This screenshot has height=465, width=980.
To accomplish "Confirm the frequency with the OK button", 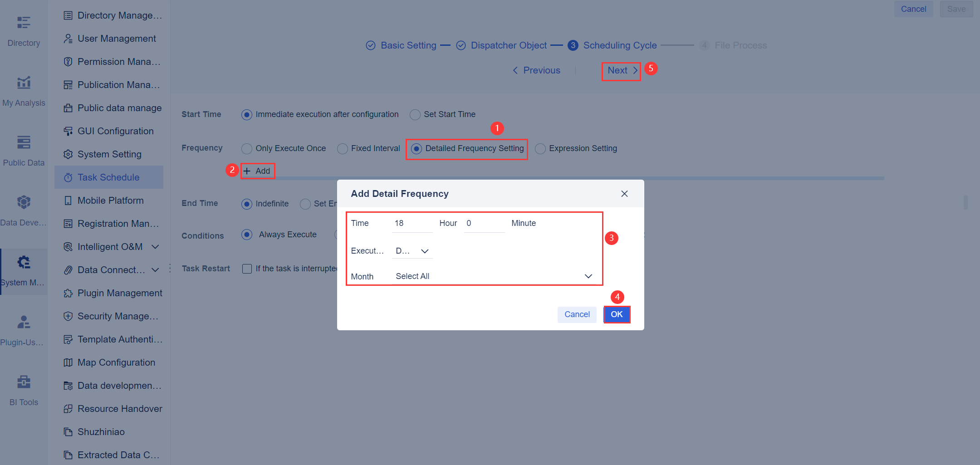I will [617, 314].
